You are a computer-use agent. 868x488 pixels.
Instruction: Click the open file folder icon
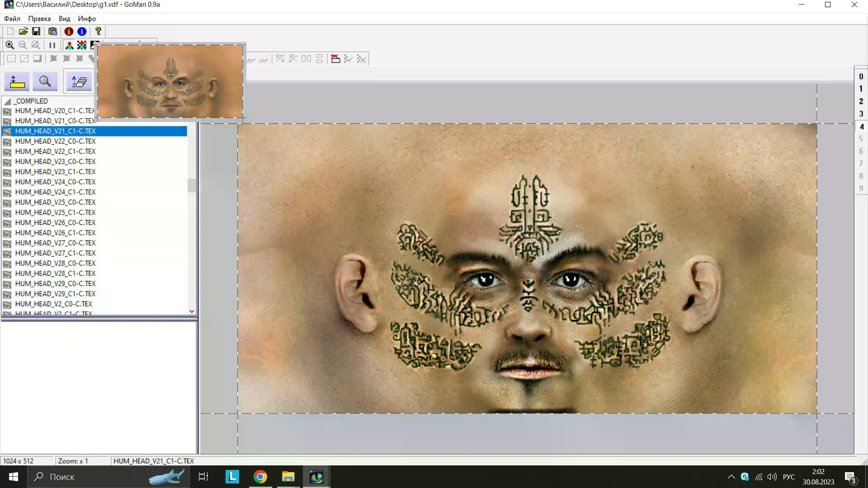(x=23, y=31)
